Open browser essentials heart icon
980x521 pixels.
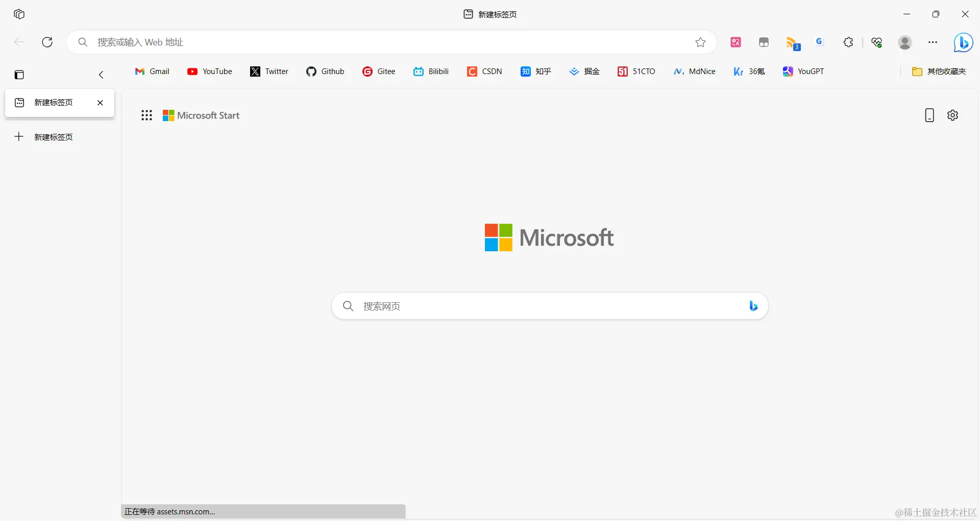click(877, 42)
